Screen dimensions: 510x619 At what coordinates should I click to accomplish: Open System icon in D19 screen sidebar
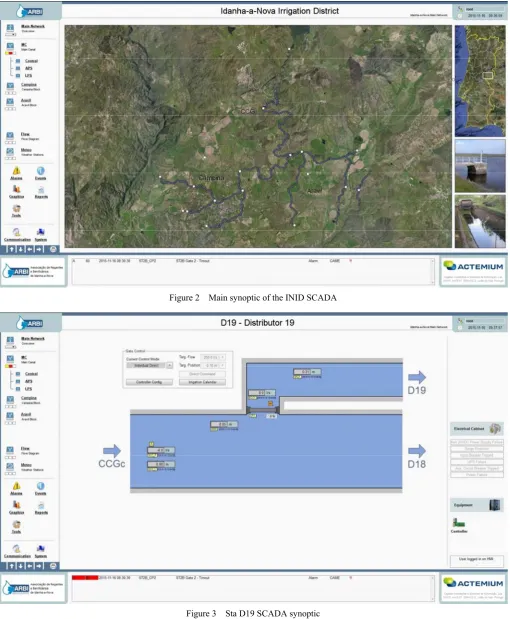pos(40,548)
